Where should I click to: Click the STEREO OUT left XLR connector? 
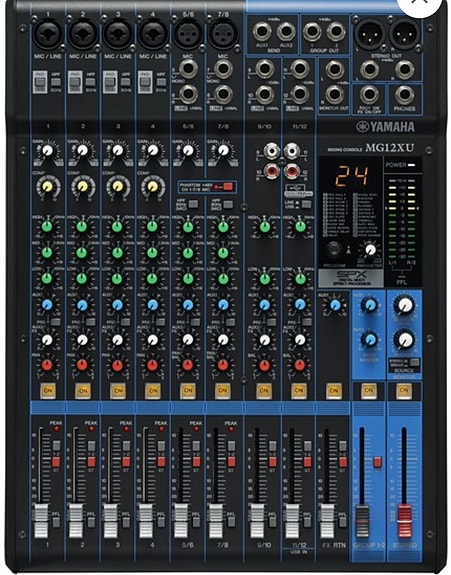coord(369,34)
